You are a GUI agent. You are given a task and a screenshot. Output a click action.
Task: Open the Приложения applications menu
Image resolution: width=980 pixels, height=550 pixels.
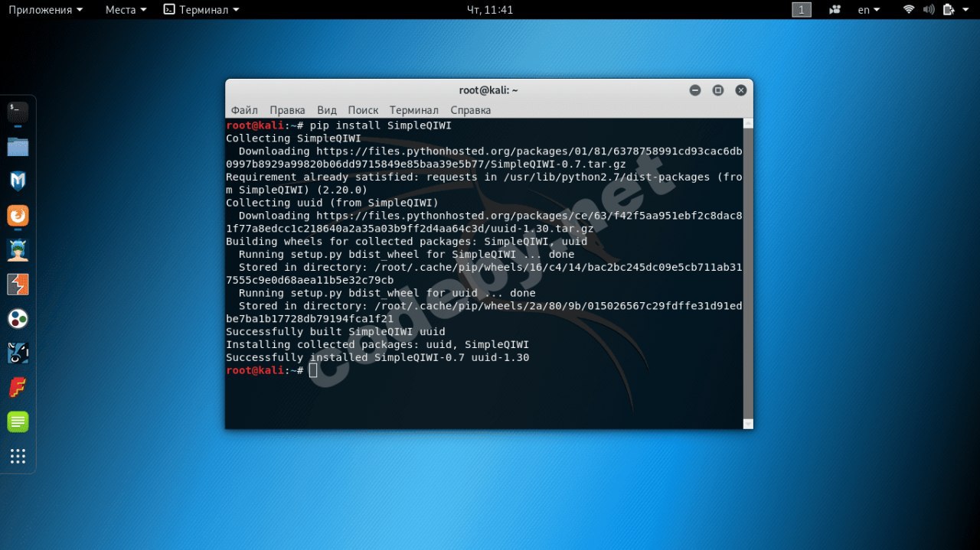[44, 10]
